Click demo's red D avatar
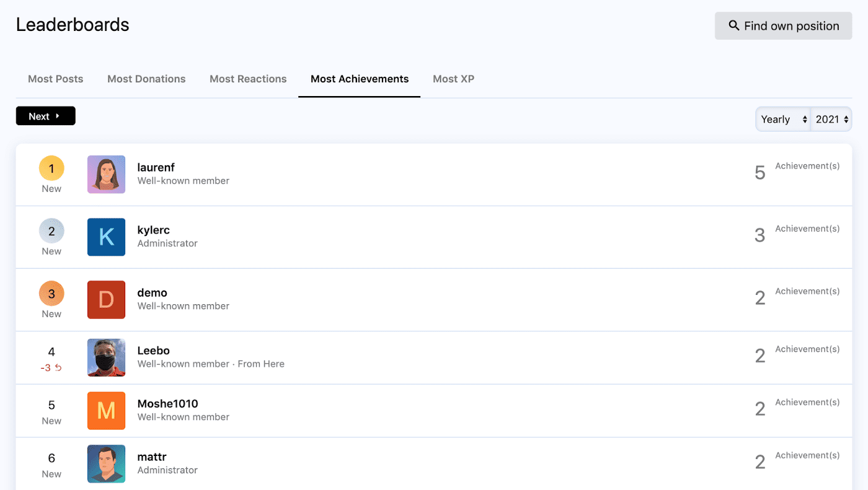Image resolution: width=868 pixels, height=490 pixels. click(107, 299)
